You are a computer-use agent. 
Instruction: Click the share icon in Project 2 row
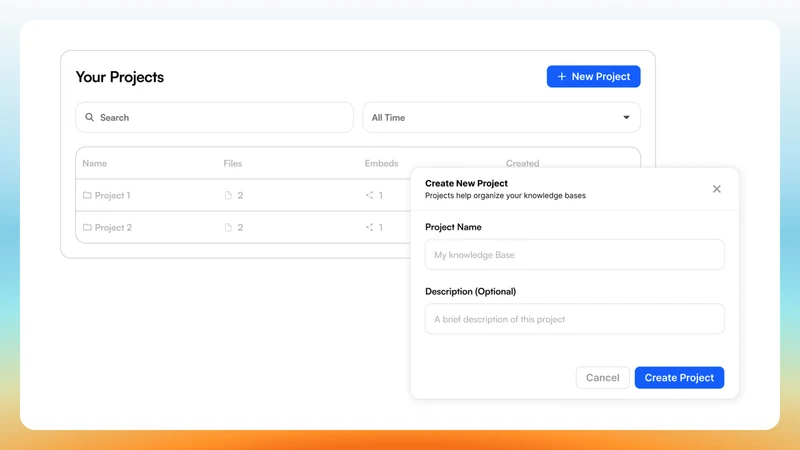[x=369, y=228]
